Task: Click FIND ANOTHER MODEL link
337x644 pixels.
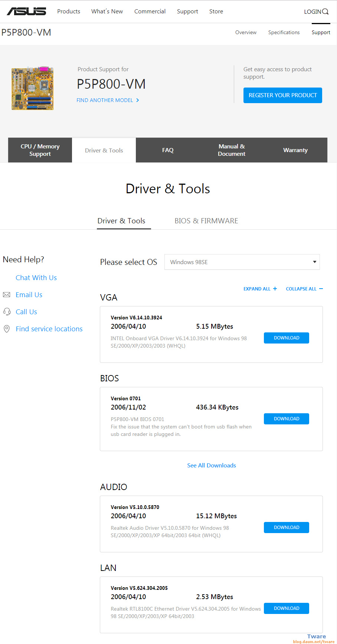Action: (105, 100)
